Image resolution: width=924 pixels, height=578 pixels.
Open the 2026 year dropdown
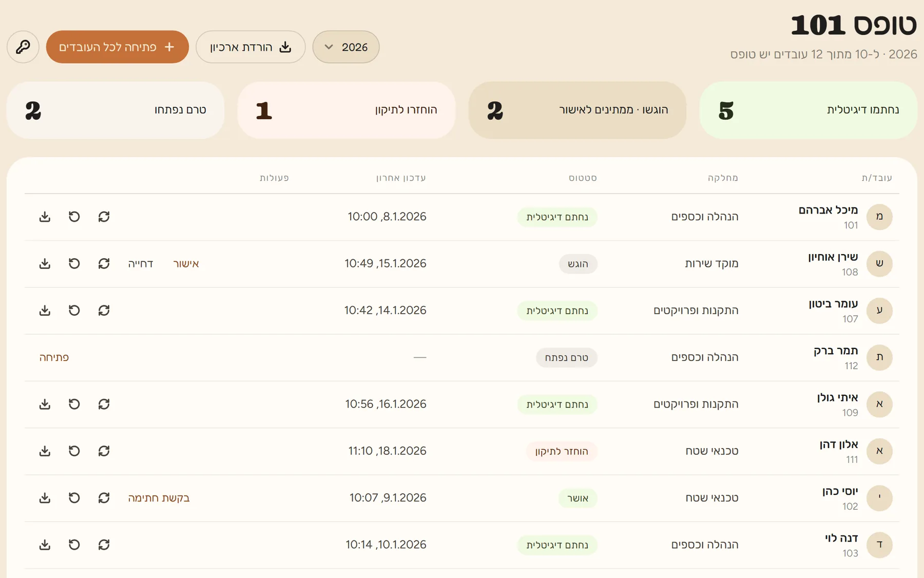coord(346,47)
